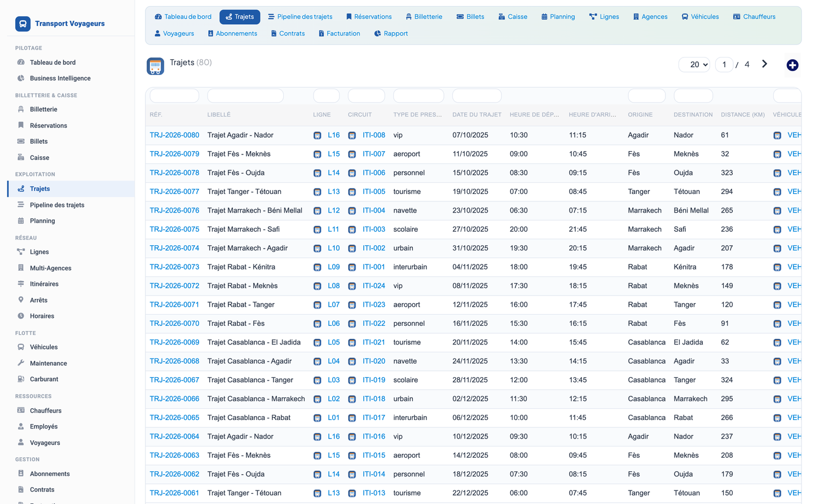Click Tableau de bord icon in sidebar
The height and width of the screenshot is (504, 815).
[x=21, y=63]
